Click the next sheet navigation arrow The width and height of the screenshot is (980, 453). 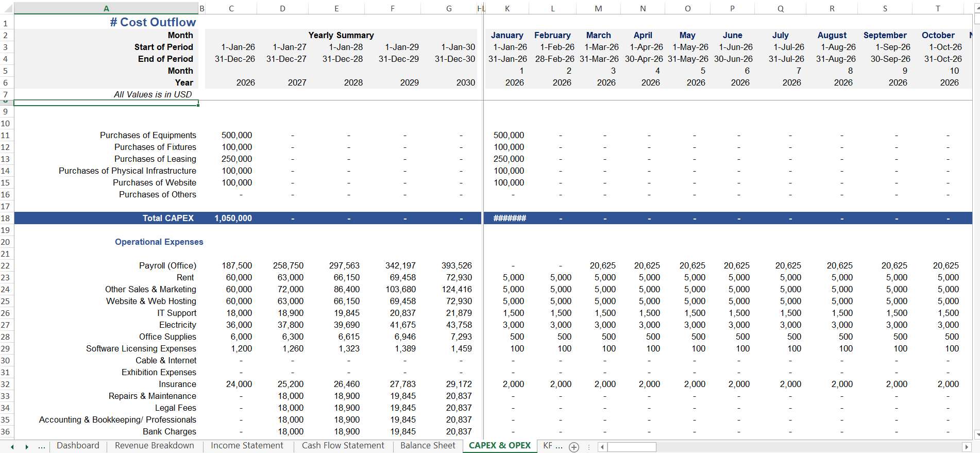27,447
